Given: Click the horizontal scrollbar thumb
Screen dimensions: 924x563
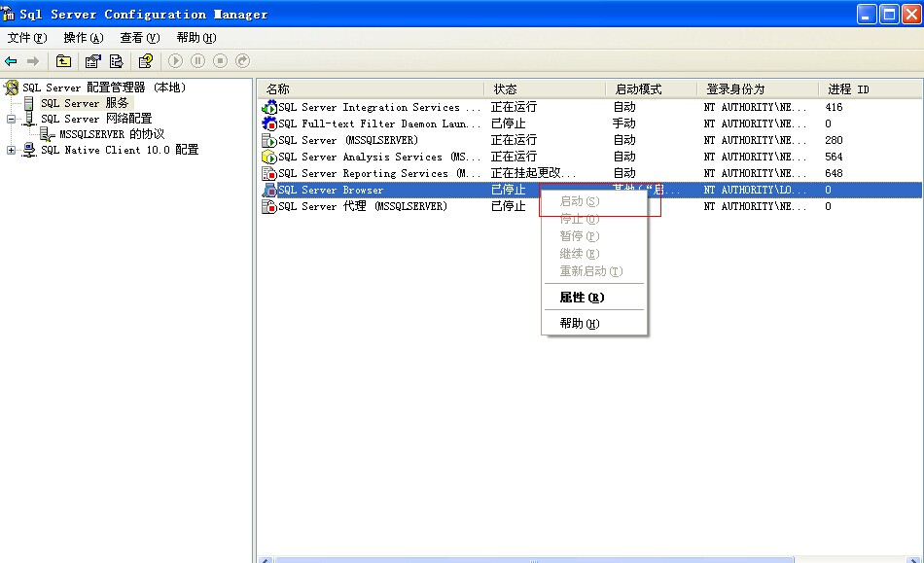Looking at the screenshot, I should point(533,559).
